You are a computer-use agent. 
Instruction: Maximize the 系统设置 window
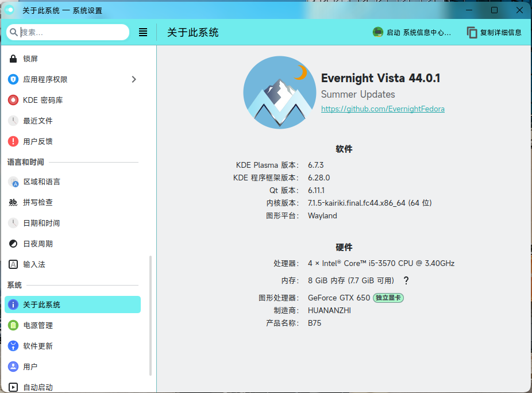tap(494, 10)
